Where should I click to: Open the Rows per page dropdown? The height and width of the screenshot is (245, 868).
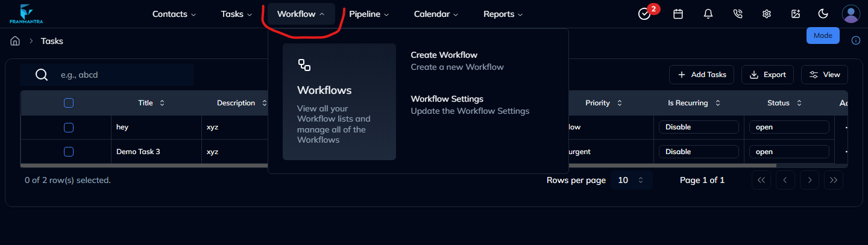click(x=631, y=180)
